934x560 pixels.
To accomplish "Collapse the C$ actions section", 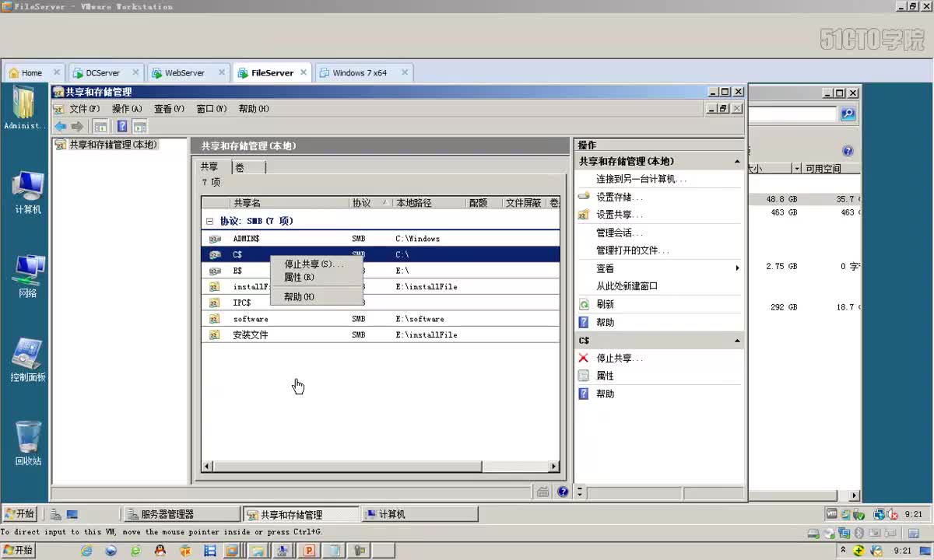I will pyautogui.click(x=737, y=341).
